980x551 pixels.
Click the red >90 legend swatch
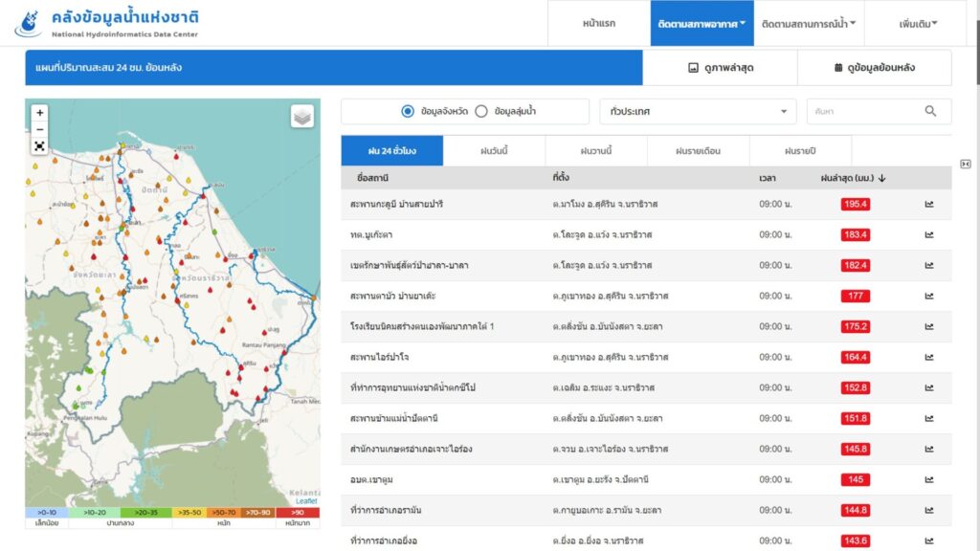tap(297, 513)
